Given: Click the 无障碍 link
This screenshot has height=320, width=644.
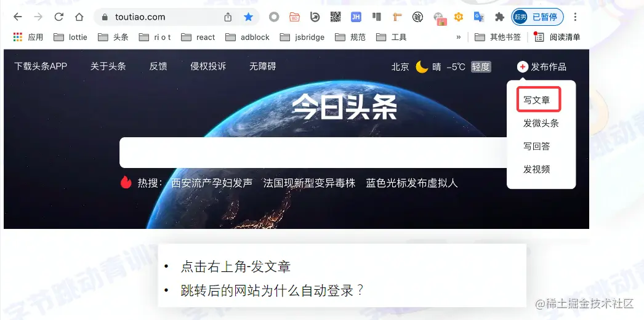Looking at the screenshot, I should click(263, 66).
